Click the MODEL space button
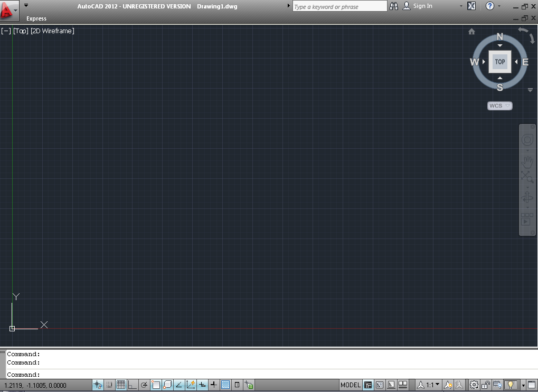This screenshot has height=392, width=538. tap(351, 385)
